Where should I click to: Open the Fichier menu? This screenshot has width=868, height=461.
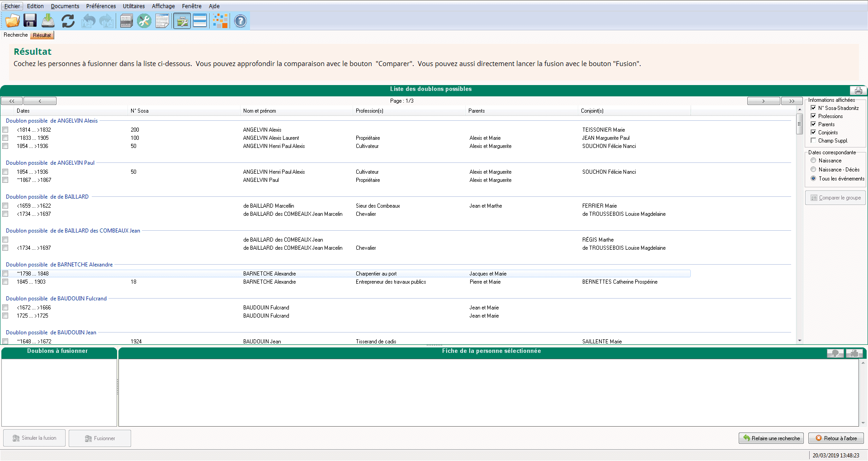(12, 6)
